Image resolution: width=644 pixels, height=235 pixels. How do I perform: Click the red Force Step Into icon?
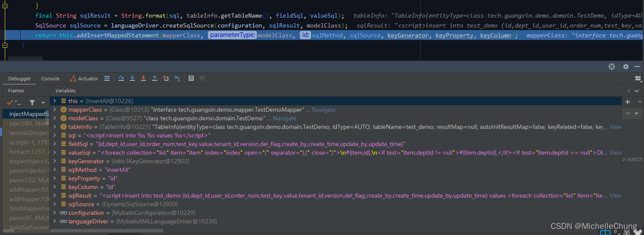pyautogui.click(x=143, y=79)
